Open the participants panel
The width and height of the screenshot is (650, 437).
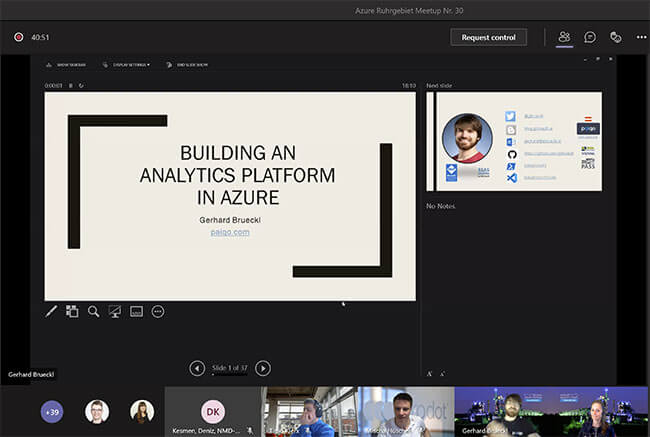[x=564, y=37]
